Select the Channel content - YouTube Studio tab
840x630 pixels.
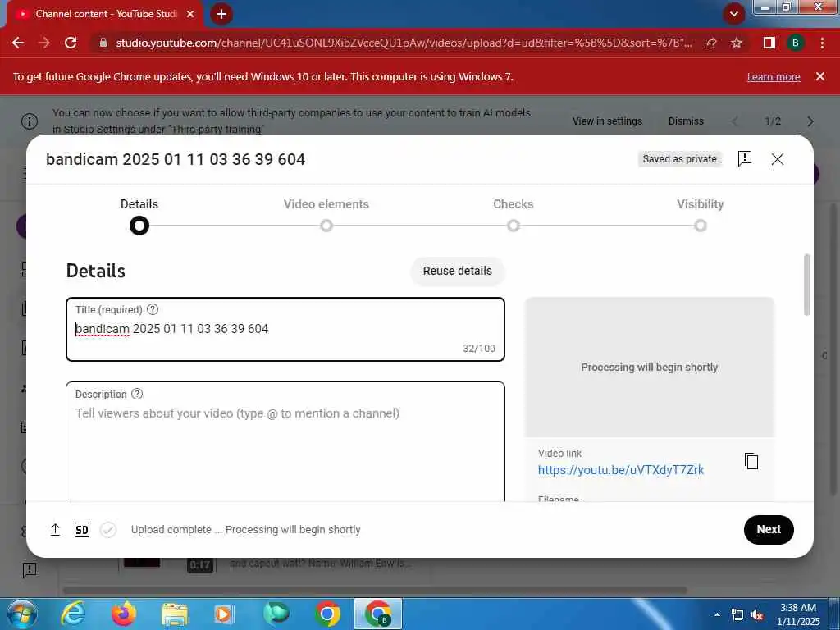pyautogui.click(x=104, y=14)
